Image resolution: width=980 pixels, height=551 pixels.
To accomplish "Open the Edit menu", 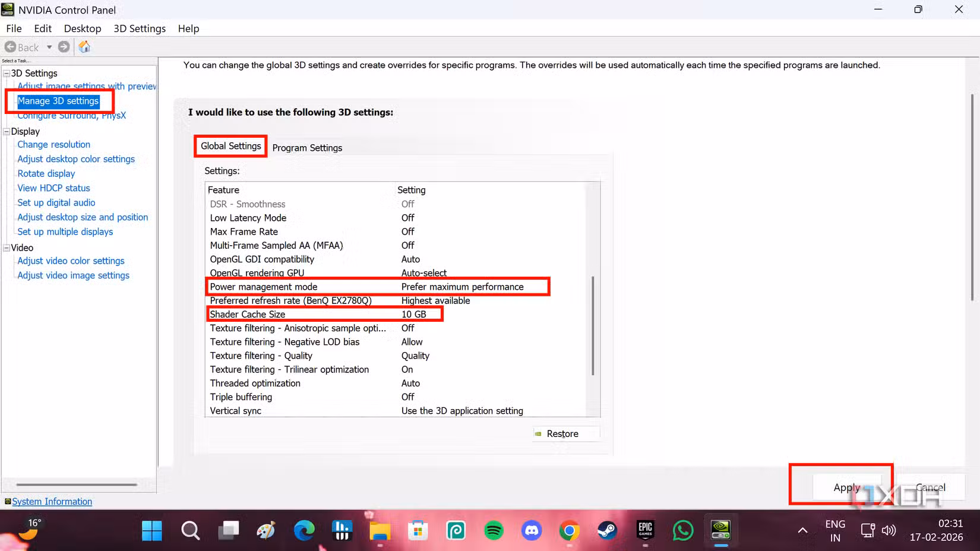I will click(43, 28).
